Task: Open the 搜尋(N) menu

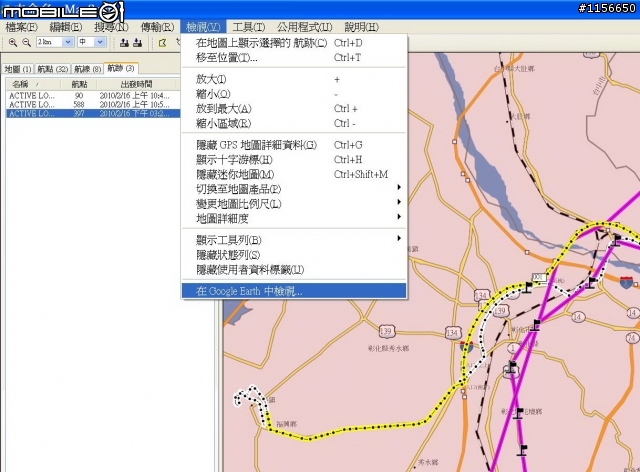Action: 111,27
